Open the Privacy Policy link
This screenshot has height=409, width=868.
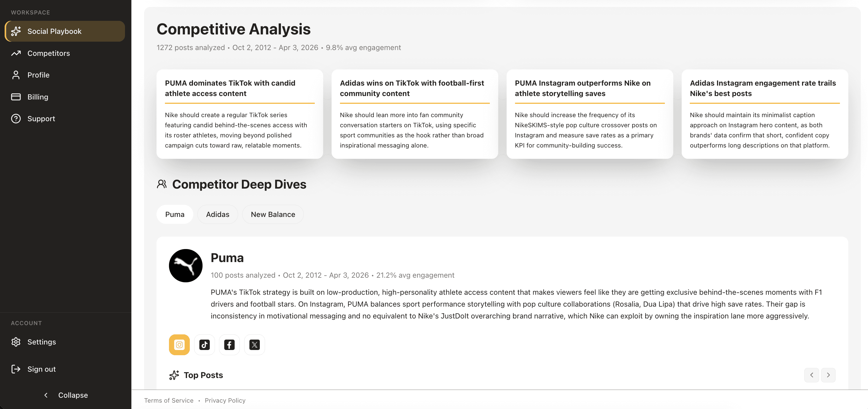(x=225, y=400)
